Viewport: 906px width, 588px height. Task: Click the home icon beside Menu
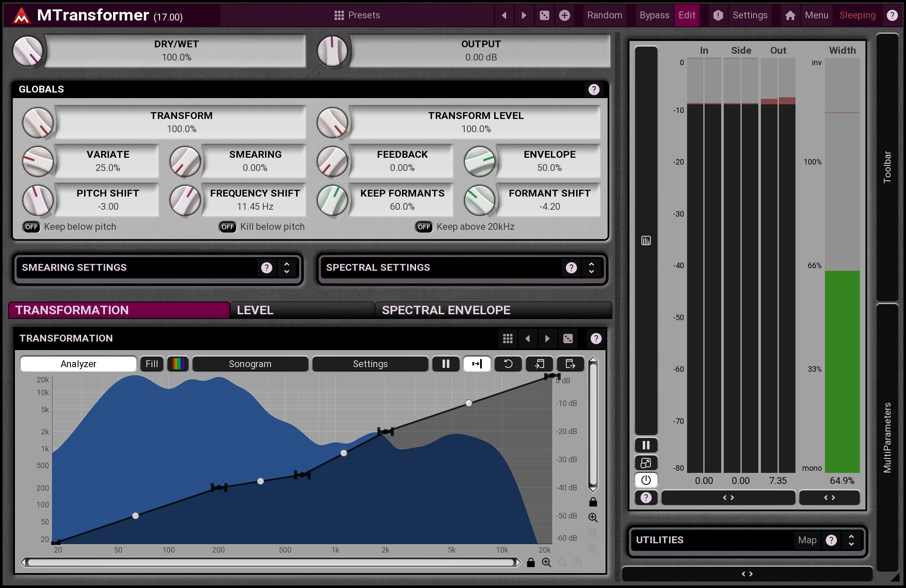(x=790, y=16)
